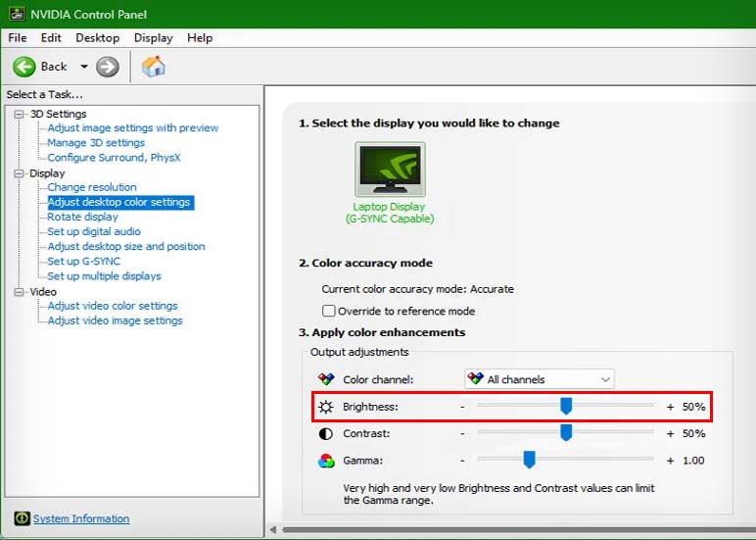Collapse the 3D Settings tree node

pos(19,114)
